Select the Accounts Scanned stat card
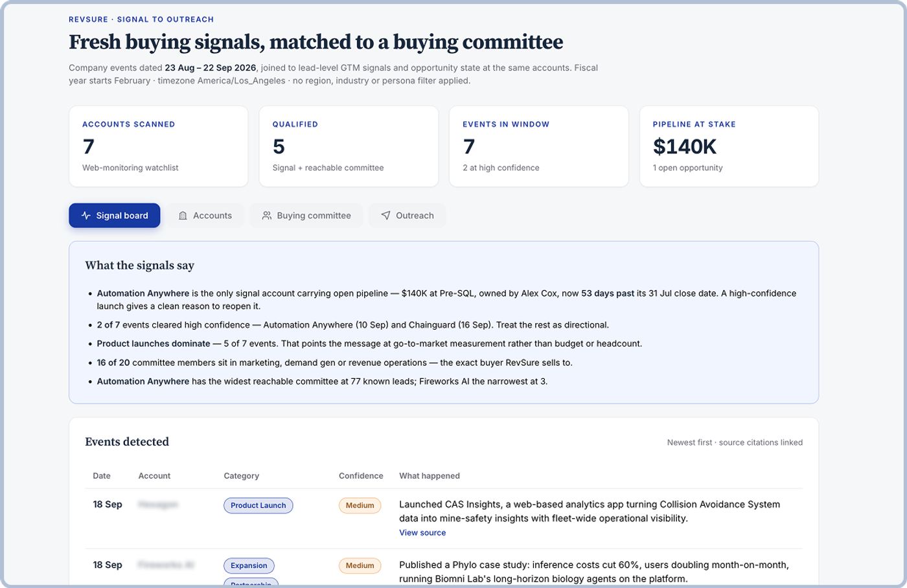 click(x=159, y=146)
